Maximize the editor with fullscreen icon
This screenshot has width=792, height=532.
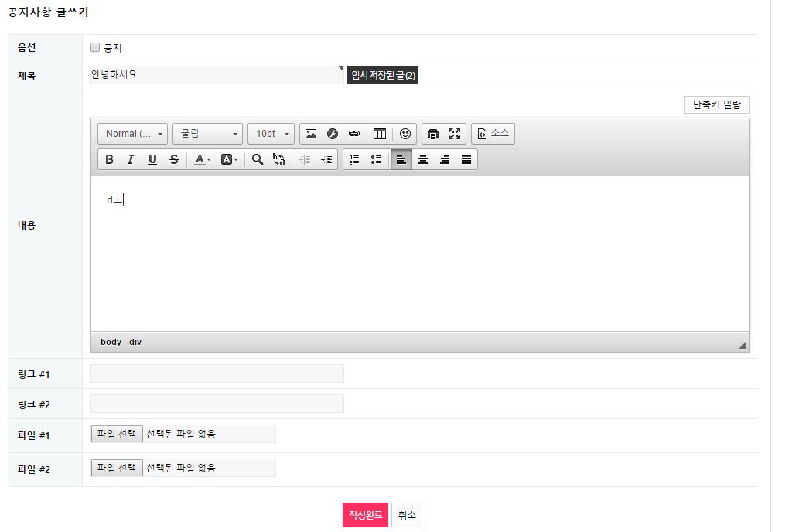(x=455, y=134)
